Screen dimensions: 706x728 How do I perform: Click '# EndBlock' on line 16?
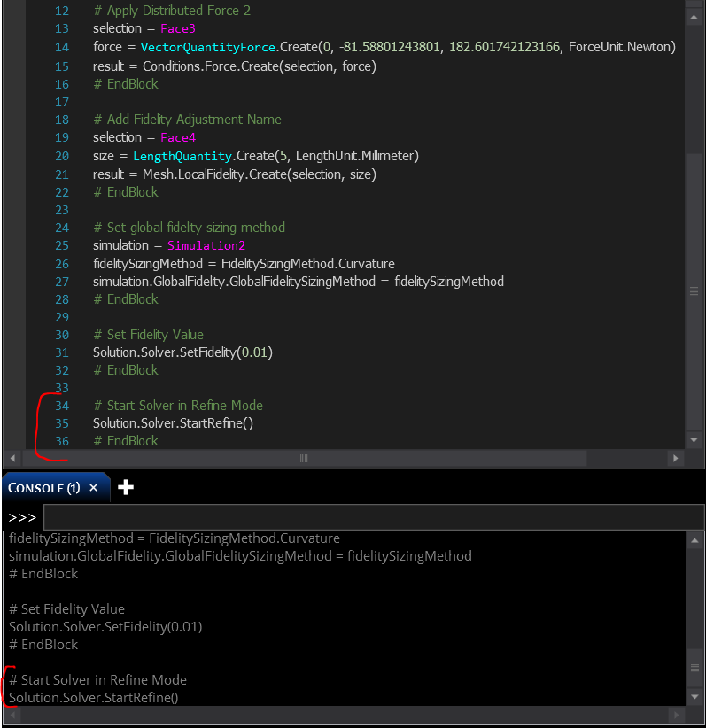pyautogui.click(x=126, y=84)
